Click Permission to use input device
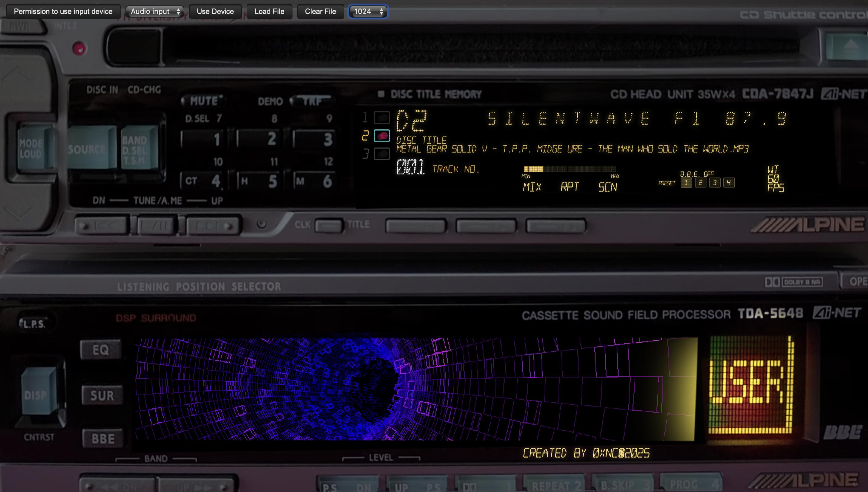This screenshot has height=492, width=868. [63, 12]
